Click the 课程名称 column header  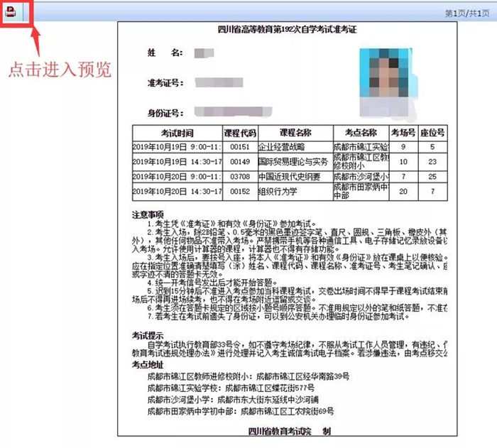tap(295, 133)
